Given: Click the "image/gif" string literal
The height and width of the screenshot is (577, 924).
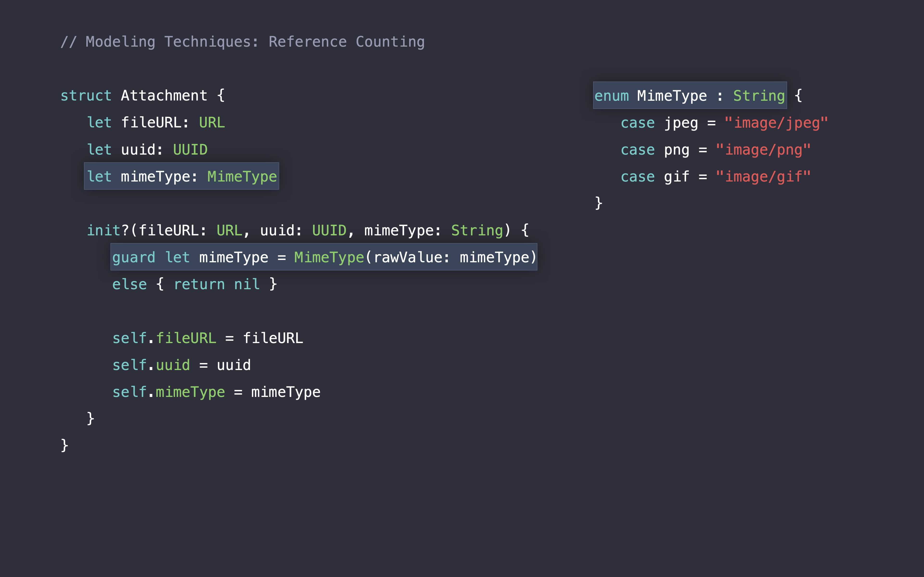Looking at the screenshot, I should coord(763,177).
